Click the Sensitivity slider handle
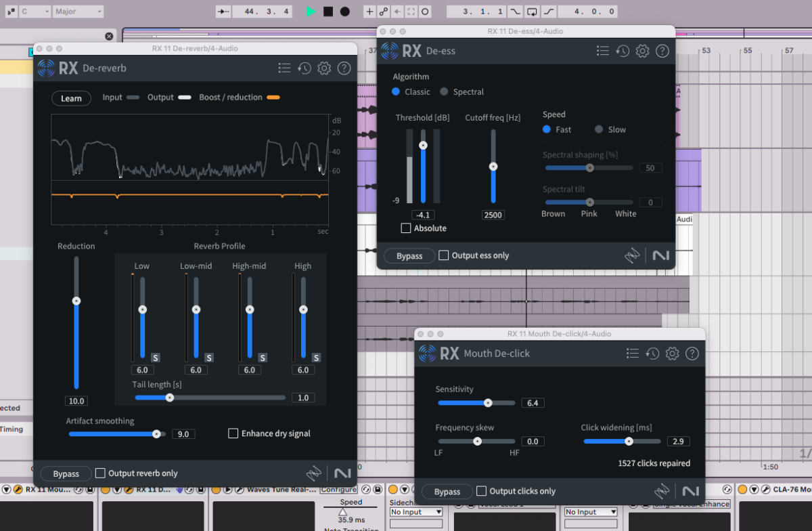The image size is (812, 531). coord(488,402)
